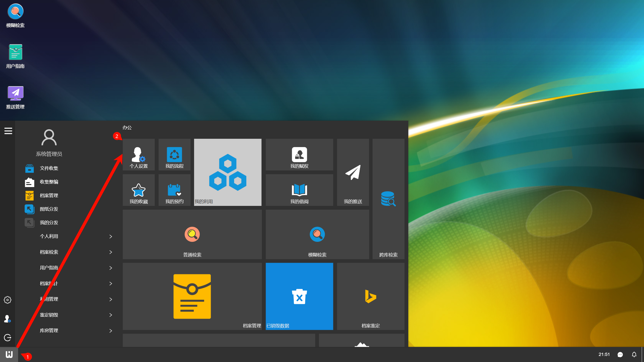This screenshot has height=362, width=644.
Task: Open the 已销毁数据 blue tile
Action: 299,296
